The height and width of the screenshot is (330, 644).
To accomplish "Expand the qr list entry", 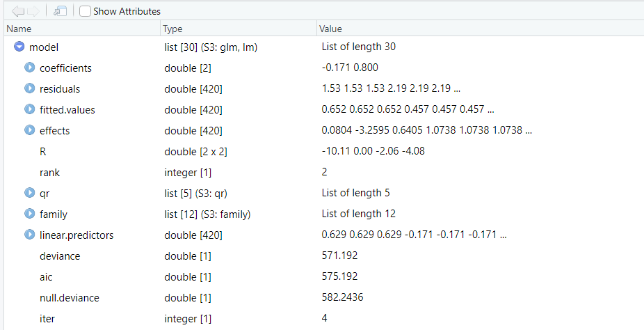I will [30, 193].
